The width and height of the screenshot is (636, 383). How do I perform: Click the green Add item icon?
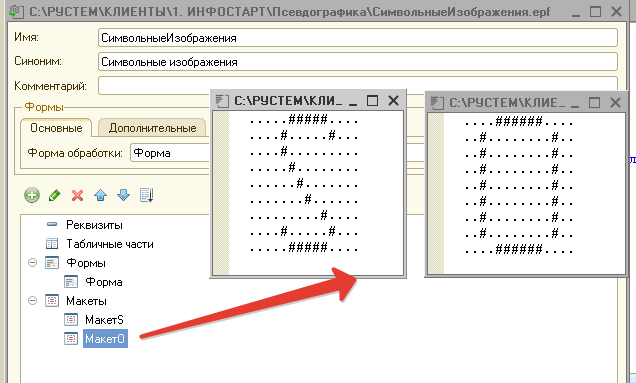(x=32, y=195)
